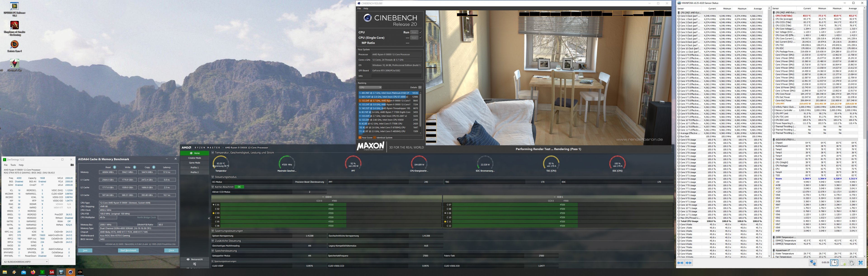Click the info icon next to Read
This screenshot has height=276, width=868.
pos(115,167)
